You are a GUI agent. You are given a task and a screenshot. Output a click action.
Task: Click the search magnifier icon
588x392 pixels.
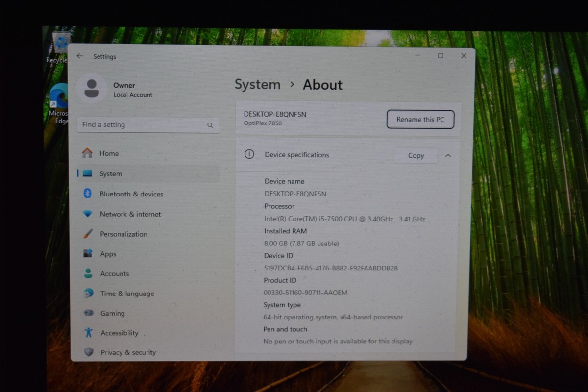click(x=210, y=125)
